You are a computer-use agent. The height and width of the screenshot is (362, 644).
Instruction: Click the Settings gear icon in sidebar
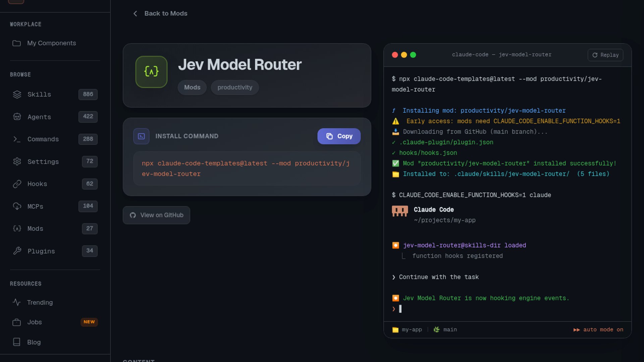tap(17, 162)
